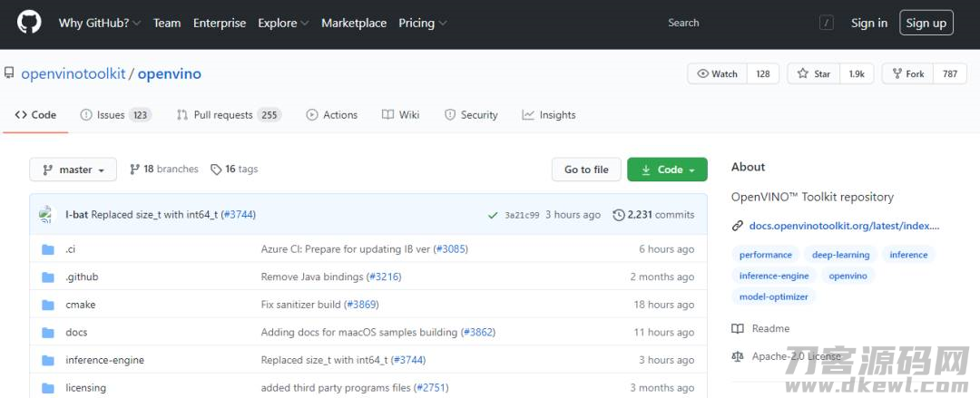The width and height of the screenshot is (980, 398).
Task: Open the docs.openvinotoolkit.org website link
Action: click(x=845, y=226)
